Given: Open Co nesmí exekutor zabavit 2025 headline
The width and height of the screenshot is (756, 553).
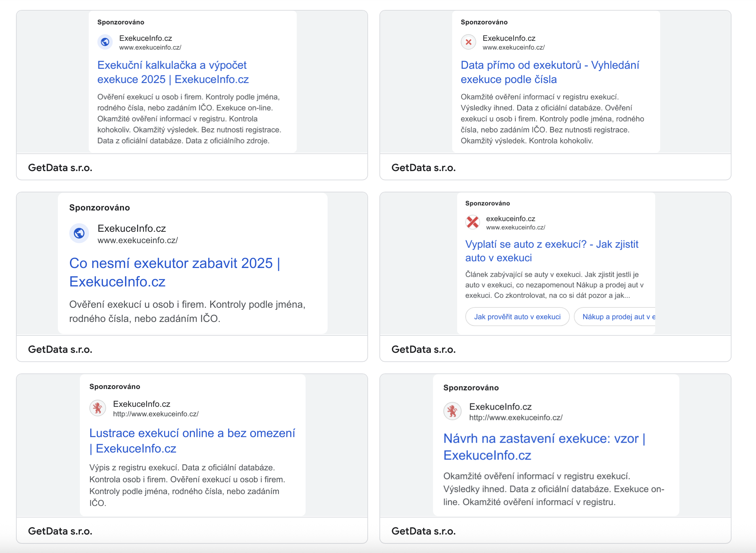Looking at the screenshot, I should click(175, 272).
